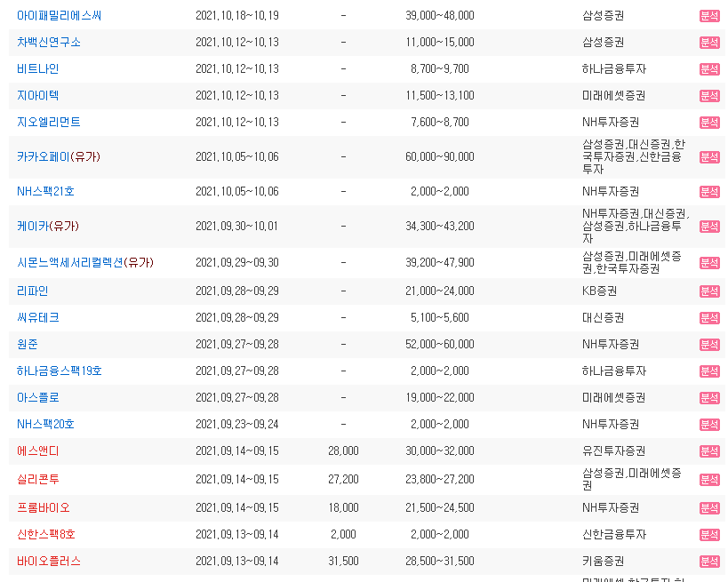The width and height of the screenshot is (728, 582).
Task: Select underwriter KB증권 in 리파인 row
Action: 599,291
